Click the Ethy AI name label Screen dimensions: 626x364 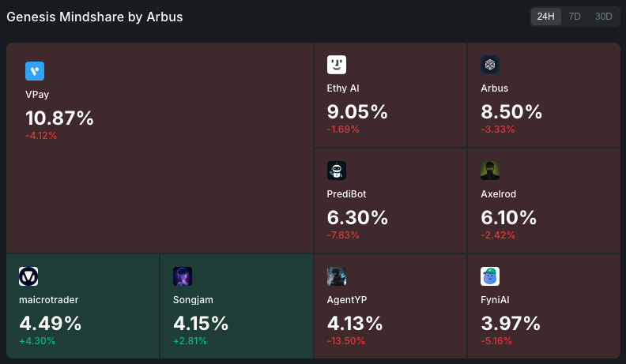point(343,88)
